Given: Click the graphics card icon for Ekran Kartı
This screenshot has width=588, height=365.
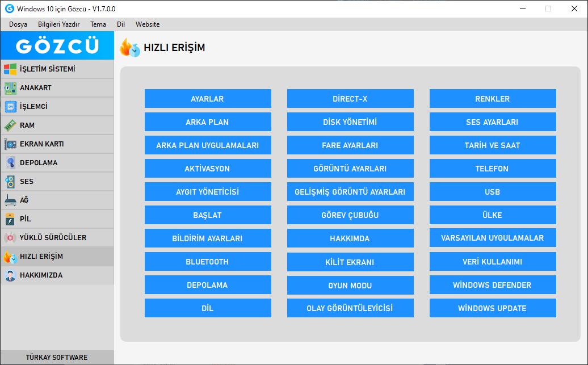Looking at the screenshot, I should (x=10, y=144).
